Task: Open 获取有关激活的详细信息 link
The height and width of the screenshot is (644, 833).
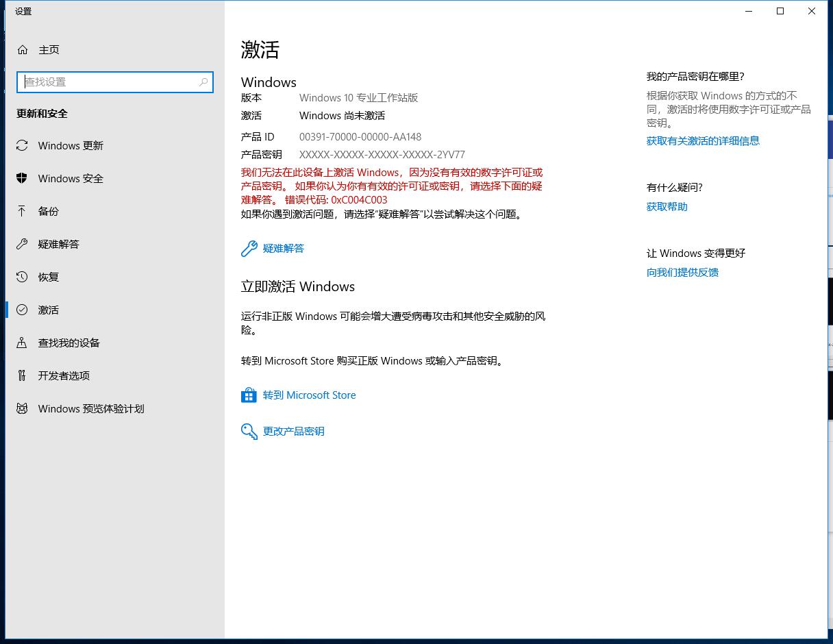Action: coord(703,141)
